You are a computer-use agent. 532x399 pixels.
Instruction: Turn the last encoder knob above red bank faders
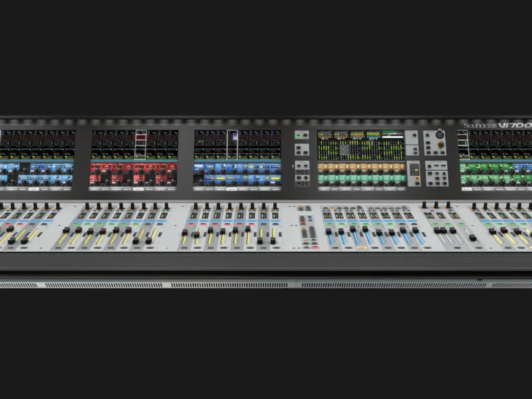tap(167, 206)
